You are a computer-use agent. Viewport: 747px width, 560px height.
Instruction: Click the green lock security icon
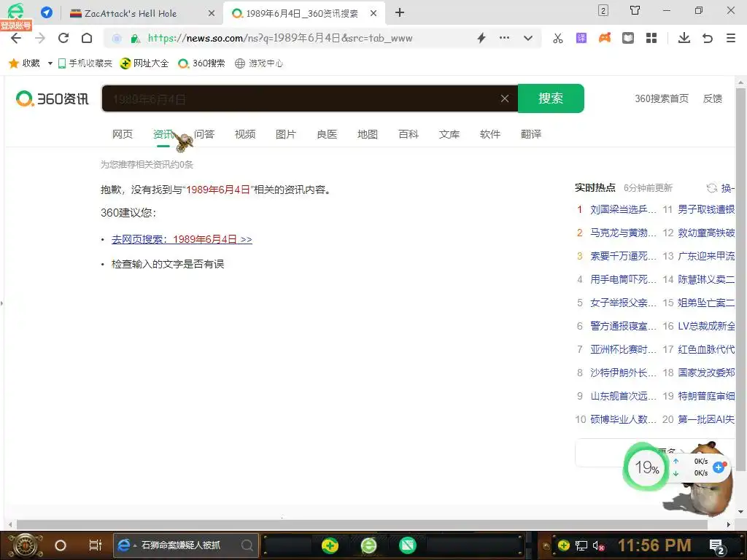click(135, 39)
